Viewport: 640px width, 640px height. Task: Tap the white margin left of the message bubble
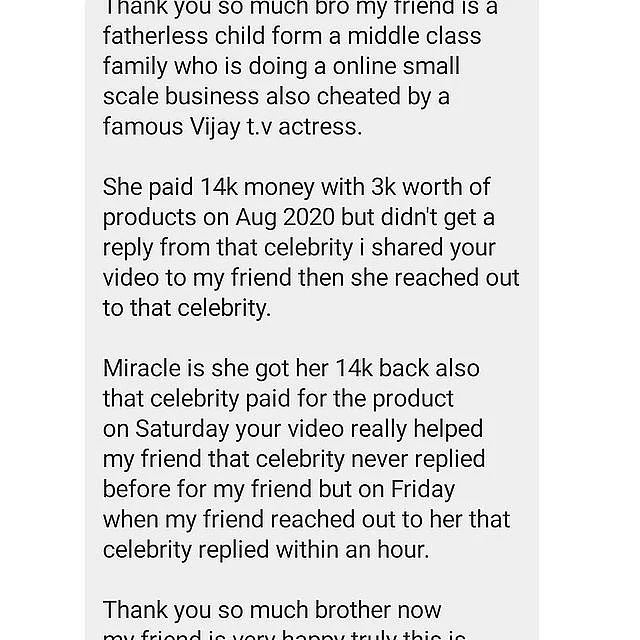coord(42,320)
